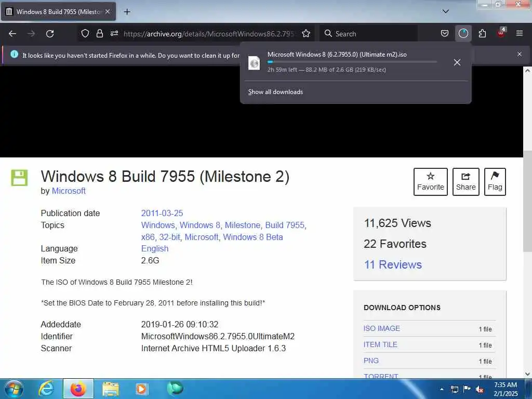
Task: Open the tracking protection shield icon
Action: coord(85,34)
